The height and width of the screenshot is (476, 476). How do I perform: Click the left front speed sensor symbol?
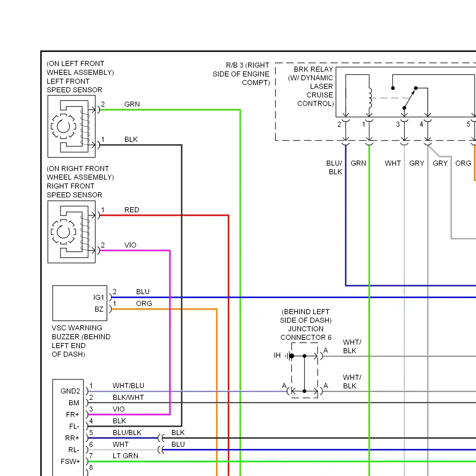click(71, 126)
